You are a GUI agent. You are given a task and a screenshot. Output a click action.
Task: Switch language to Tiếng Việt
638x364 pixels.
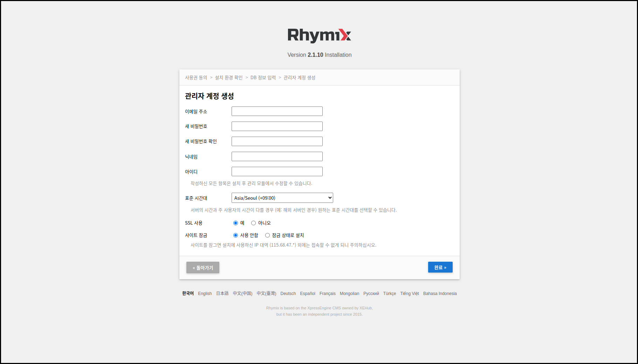point(410,294)
